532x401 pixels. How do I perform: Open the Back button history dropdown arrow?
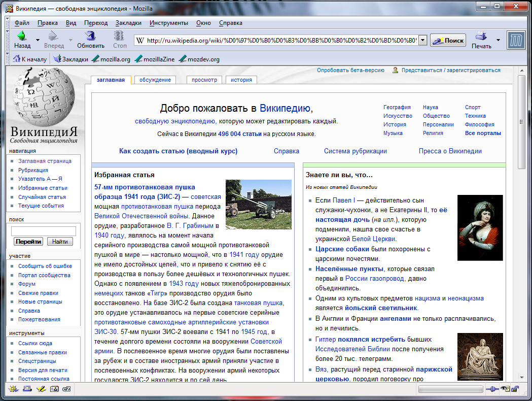coord(38,40)
